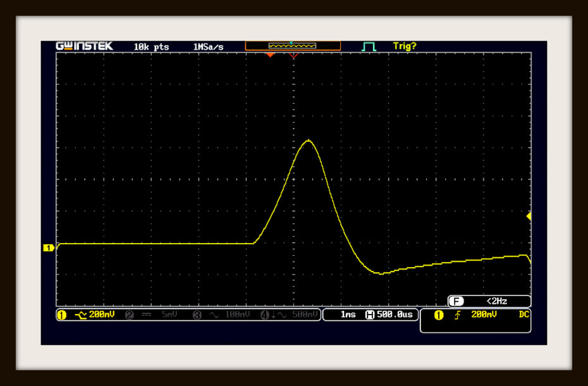The width and height of the screenshot is (588, 386).
Task: Click the channel 4 "500mV" scale value
Action: pos(305,314)
